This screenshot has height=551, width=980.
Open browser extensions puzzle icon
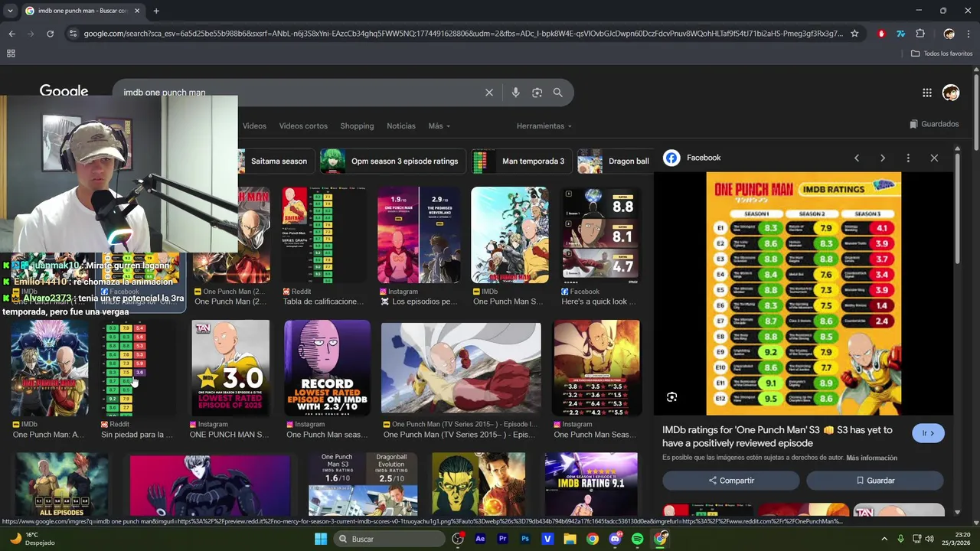point(920,34)
